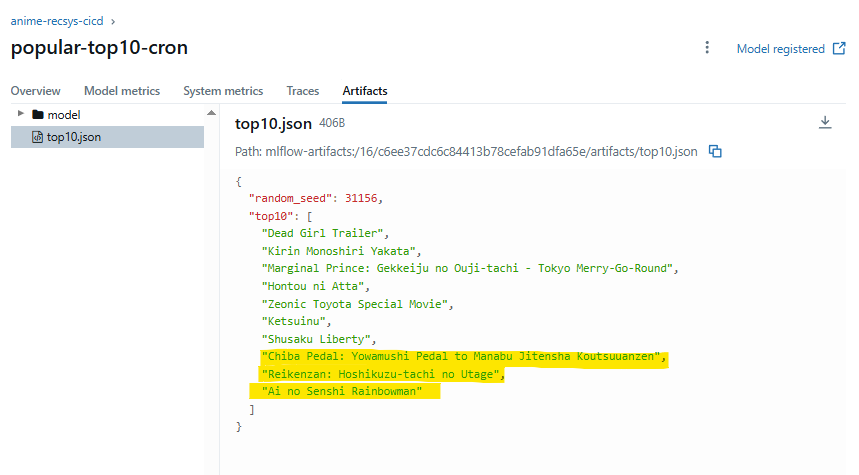Select the model folder row
Image resolution: width=859 pixels, height=475 pixels.
click(107, 115)
